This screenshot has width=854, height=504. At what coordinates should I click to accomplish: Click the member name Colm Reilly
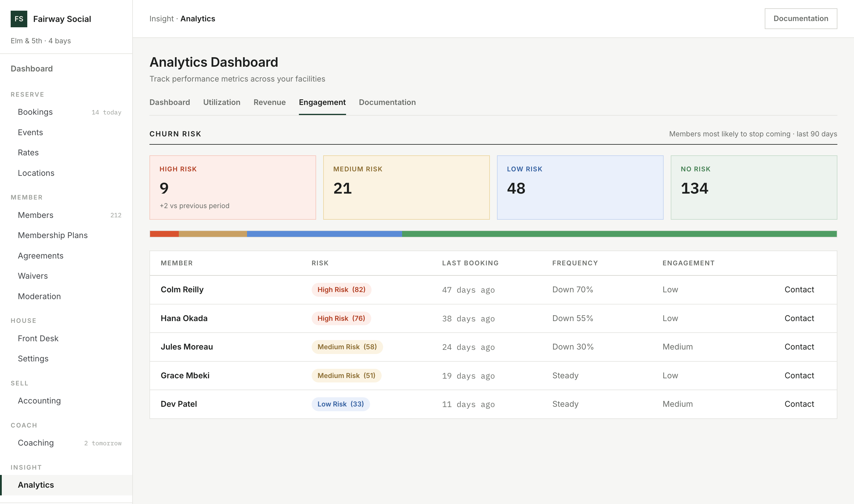coord(182,290)
